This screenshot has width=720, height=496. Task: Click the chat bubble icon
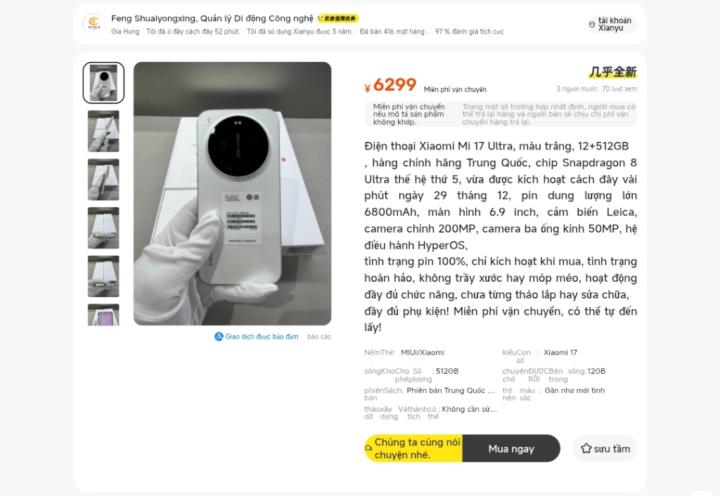point(368,448)
